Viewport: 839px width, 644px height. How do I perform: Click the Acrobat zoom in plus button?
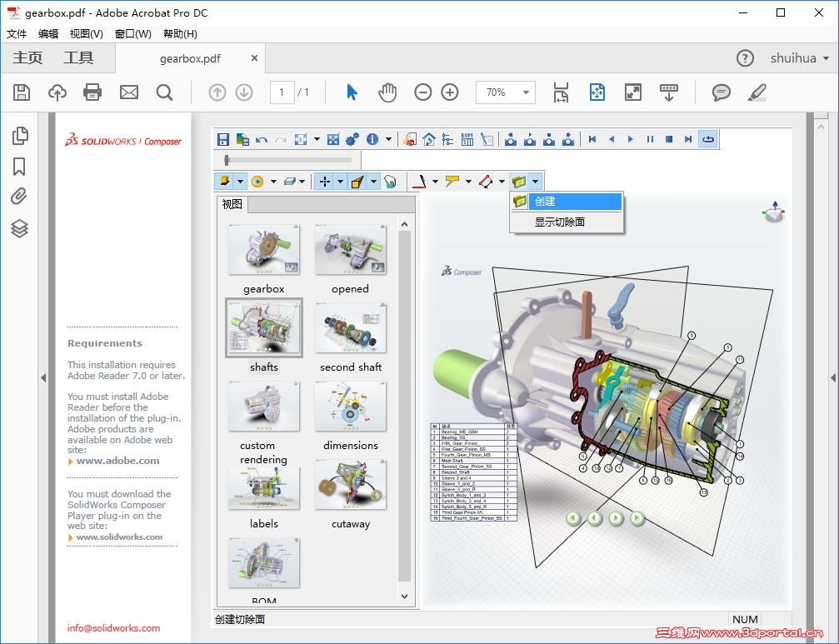point(450,92)
